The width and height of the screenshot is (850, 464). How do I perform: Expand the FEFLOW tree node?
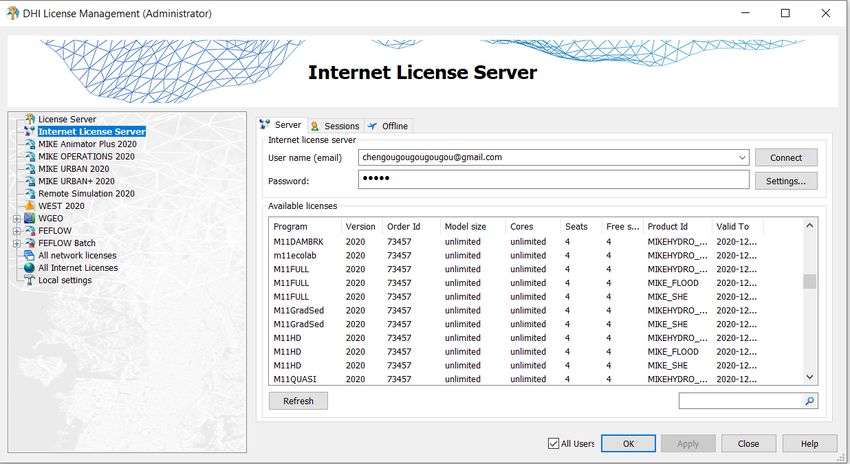click(x=17, y=231)
